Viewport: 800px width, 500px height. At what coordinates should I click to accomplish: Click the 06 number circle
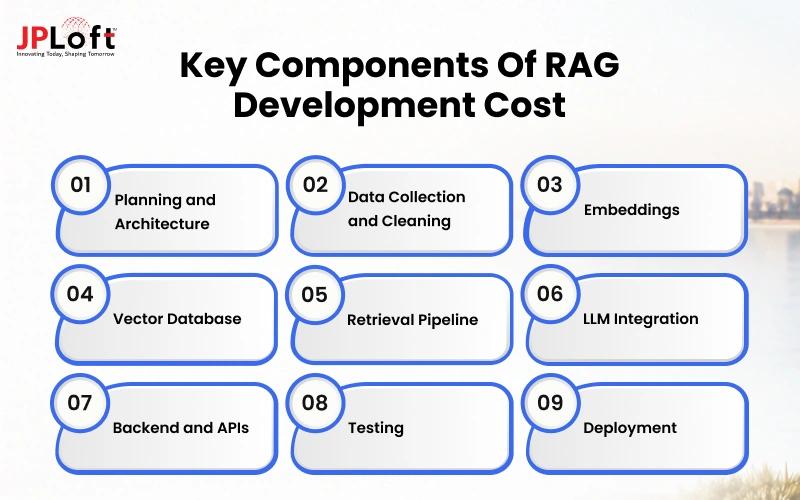(x=549, y=294)
